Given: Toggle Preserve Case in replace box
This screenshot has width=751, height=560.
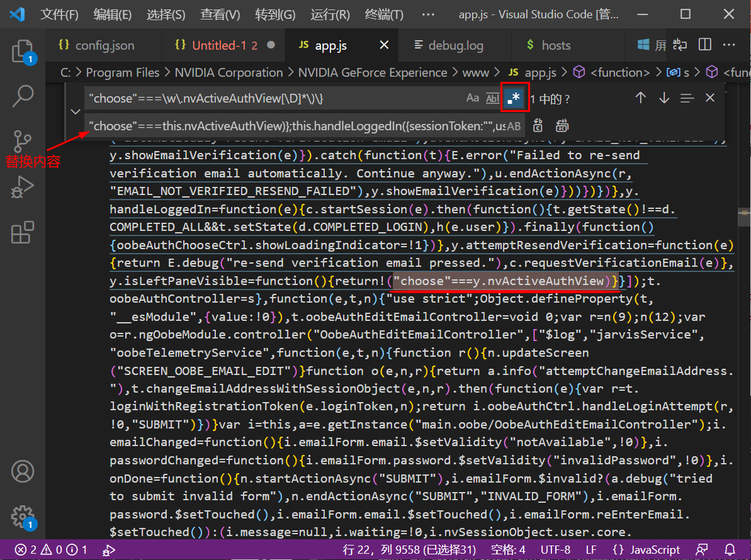Looking at the screenshot, I should point(514,126).
